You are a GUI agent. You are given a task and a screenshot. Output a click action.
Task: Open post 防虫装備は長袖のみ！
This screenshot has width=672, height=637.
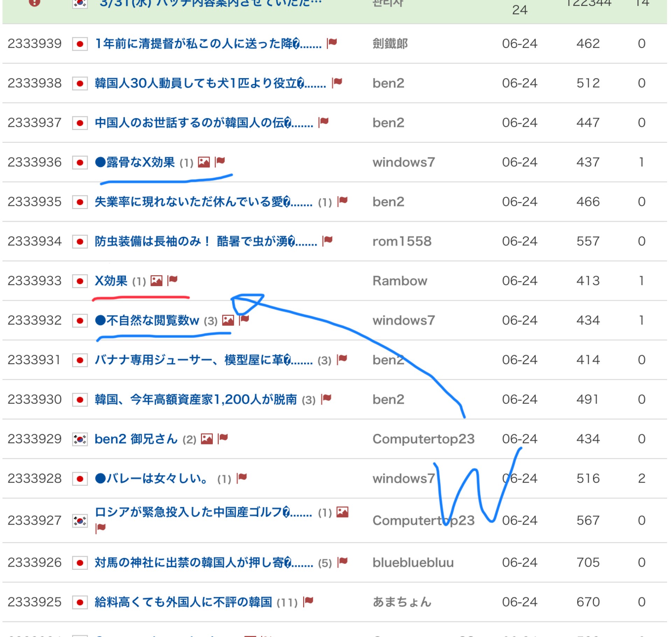[206, 242]
